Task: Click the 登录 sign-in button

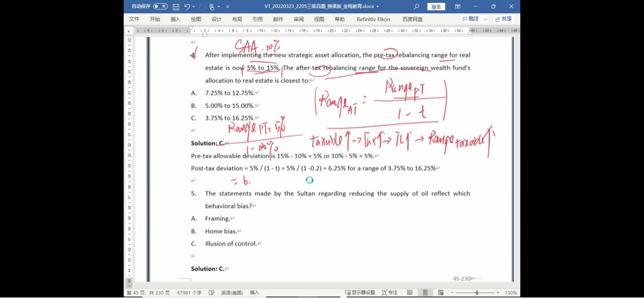Action: [436, 6]
